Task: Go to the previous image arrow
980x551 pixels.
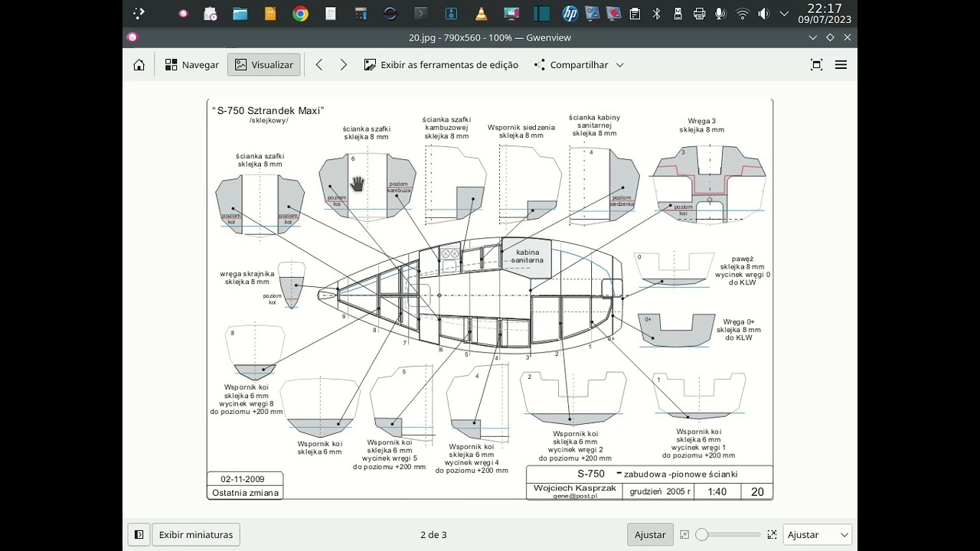Action: point(319,65)
